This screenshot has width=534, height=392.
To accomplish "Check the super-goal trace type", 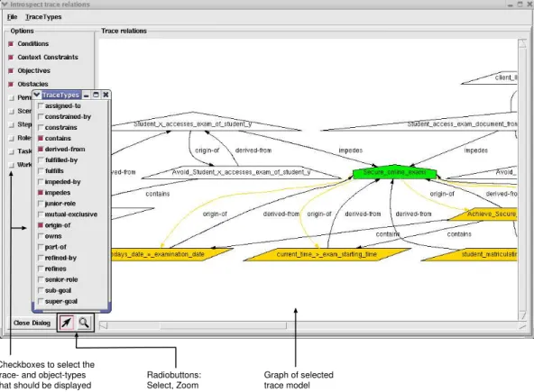I will pyautogui.click(x=41, y=302).
